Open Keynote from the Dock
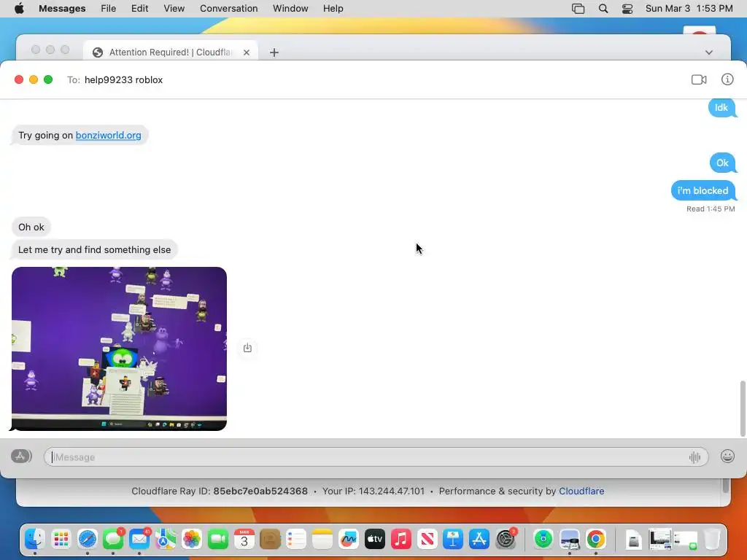 point(452,539)
